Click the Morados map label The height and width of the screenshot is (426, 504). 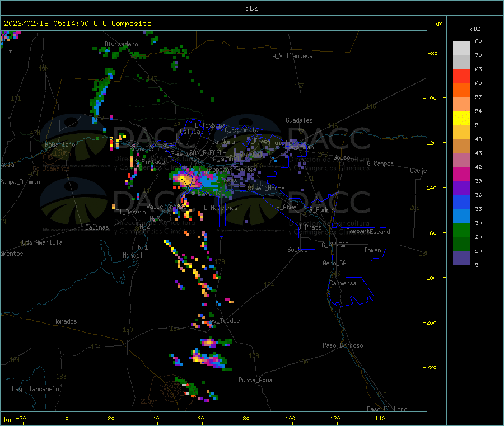65,321
